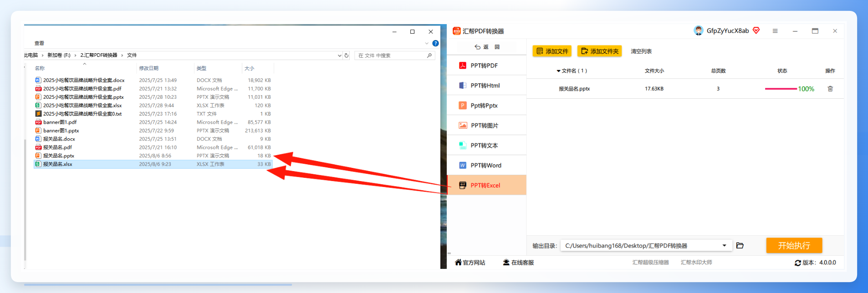This screenshot has width=868, height=293.
Task: Click 清空列表 to clear list
Action: click(x=641, y=51)
